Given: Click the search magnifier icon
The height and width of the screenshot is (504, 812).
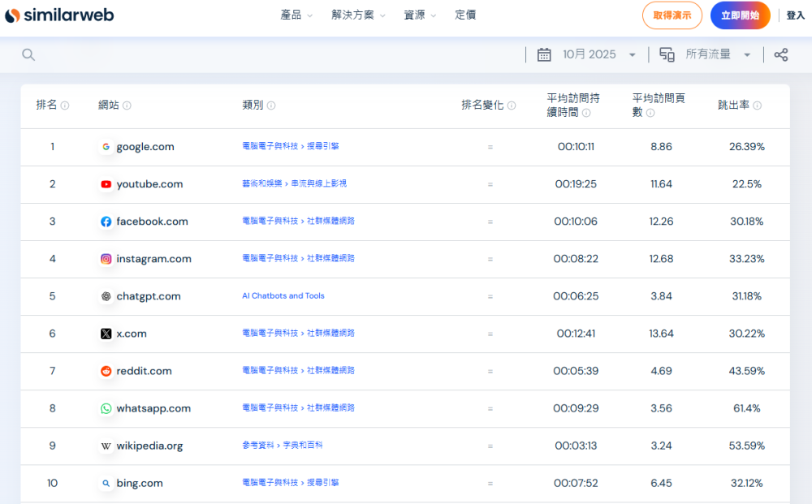Looking at the screenshot, I should [28, 54].
